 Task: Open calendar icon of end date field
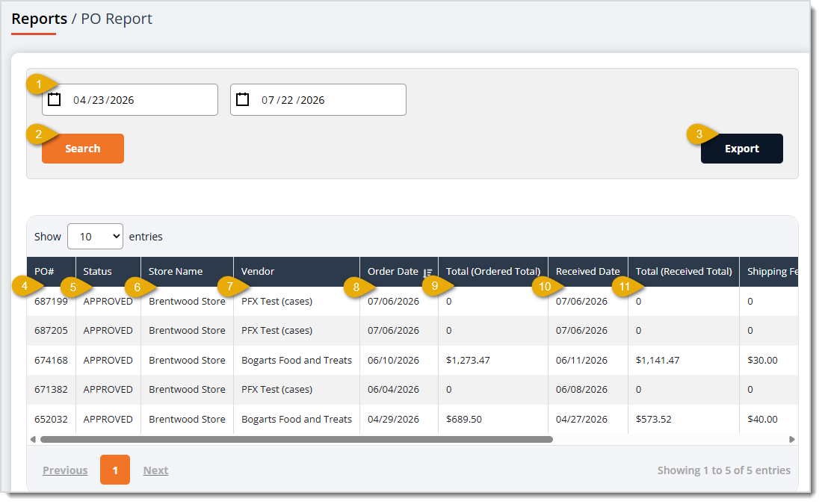pyautogui.click(x=242, y=99)
